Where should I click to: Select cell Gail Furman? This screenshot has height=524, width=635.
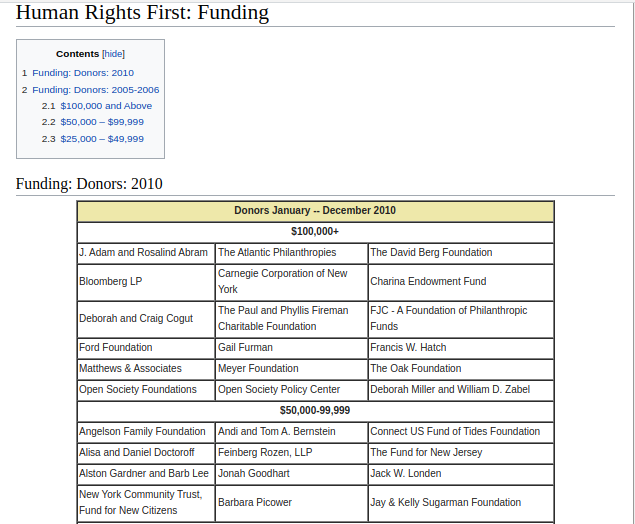(x=291, y=348)
